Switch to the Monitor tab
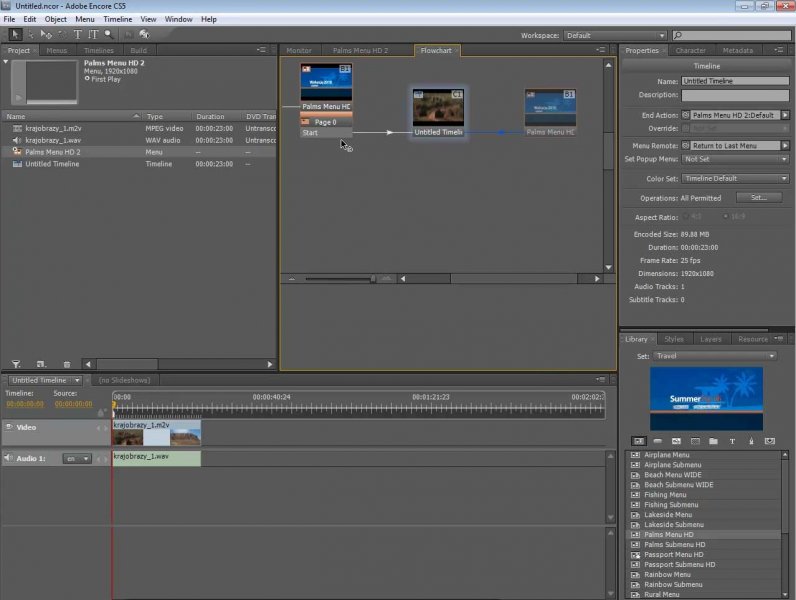Screen dimensions: 796x600 [299, 50]
